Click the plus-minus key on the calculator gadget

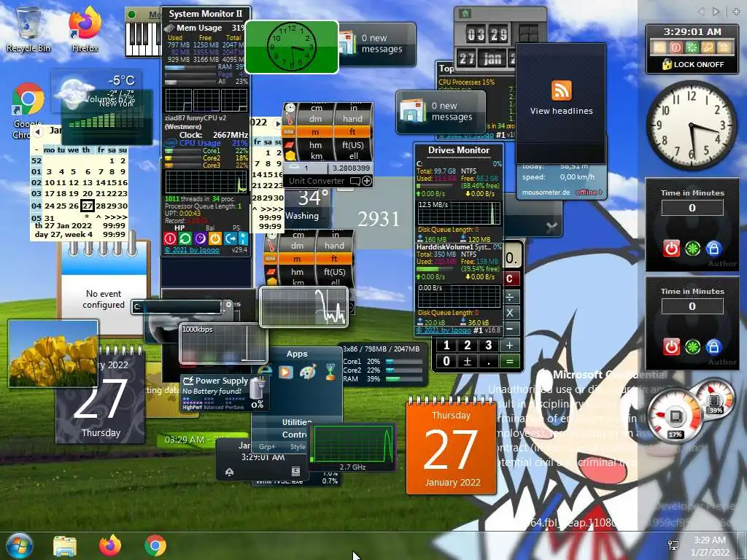[x=468, y=362]
